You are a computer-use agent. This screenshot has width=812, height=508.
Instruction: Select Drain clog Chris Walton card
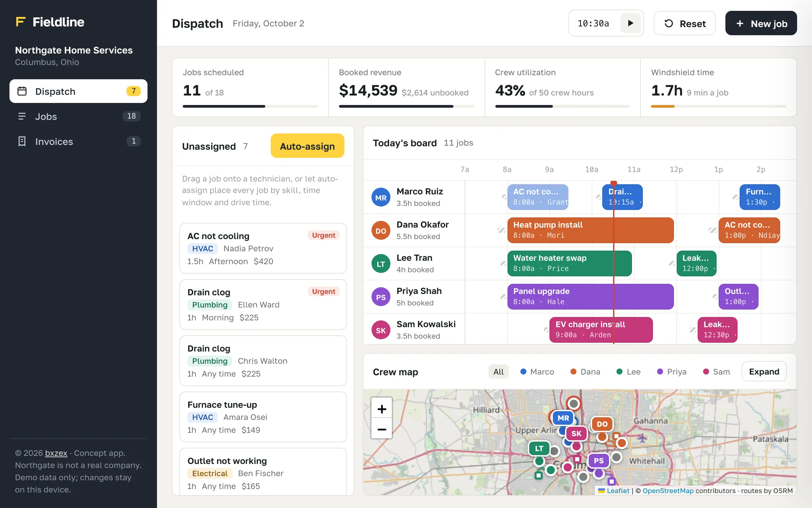coord(263,361)
